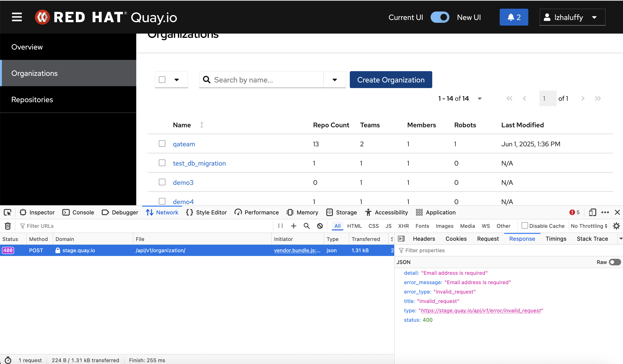The width and height of the screenshot is (623, 364).
Task: Click the element picker icon
Action: 8,213
